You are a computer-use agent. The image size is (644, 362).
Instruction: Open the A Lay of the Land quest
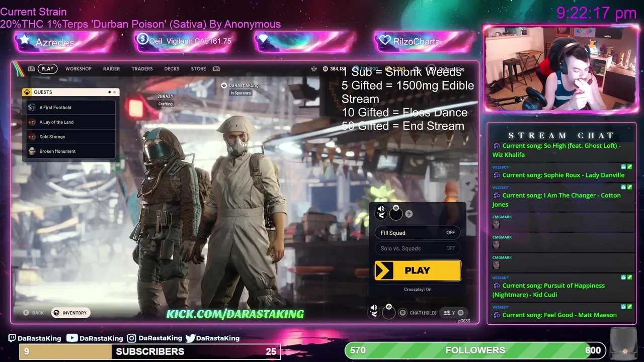click(x=71, y=122)
